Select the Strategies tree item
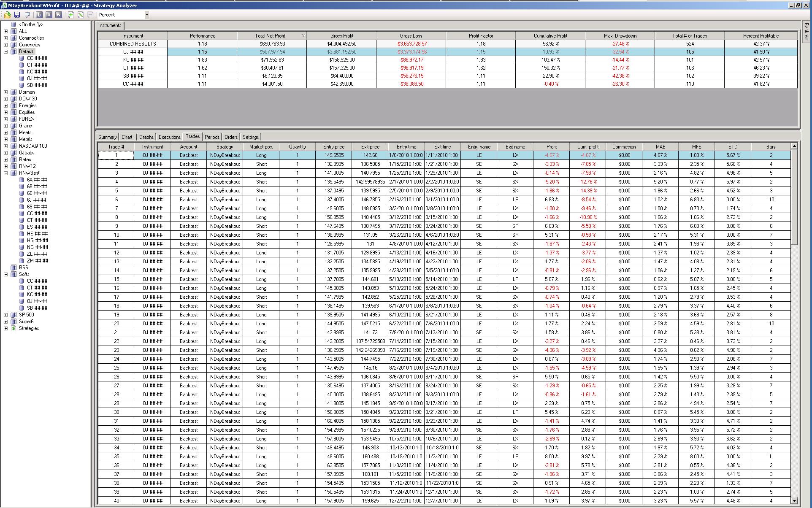 29,328
